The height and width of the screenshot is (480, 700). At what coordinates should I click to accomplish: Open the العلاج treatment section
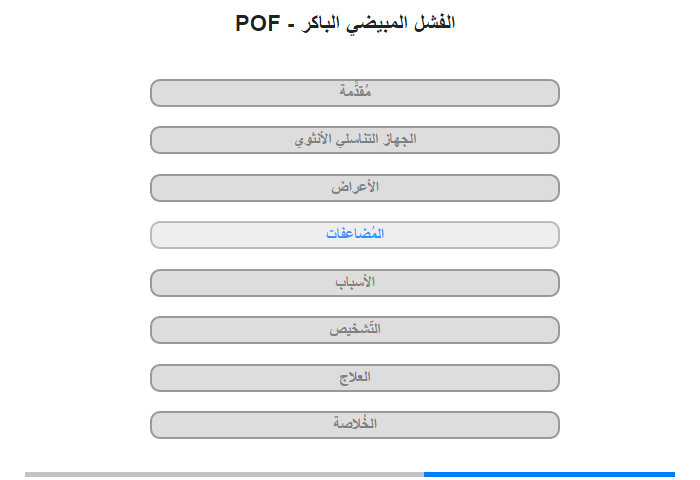tap(355, 378)
